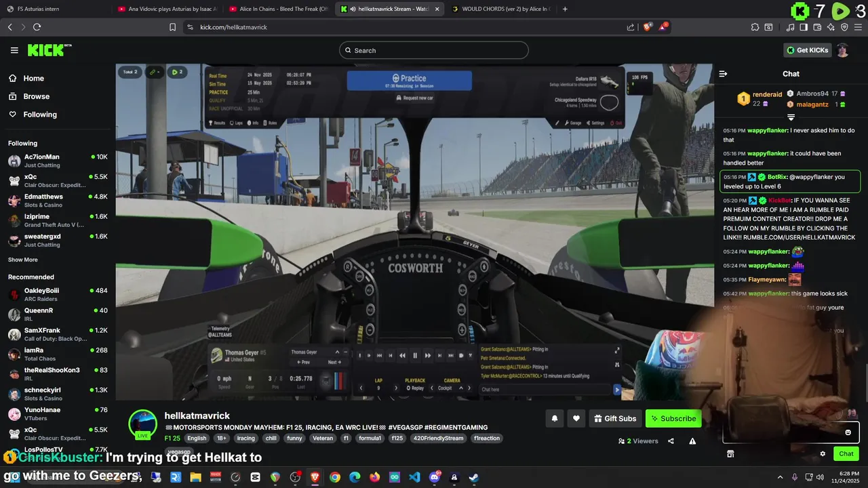Reload the current page
Viewport: 868px width, 488px height.
pos(37,27)
